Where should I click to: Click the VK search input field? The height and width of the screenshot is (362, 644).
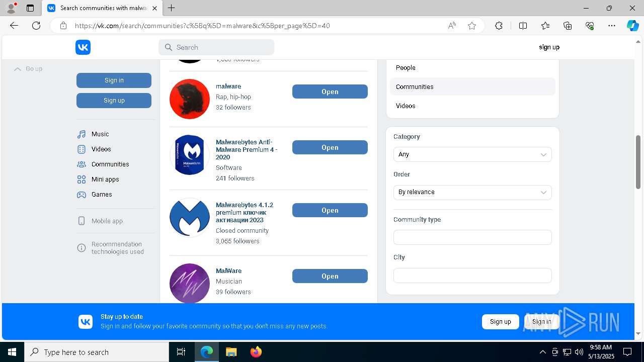(x=216, y=47)
